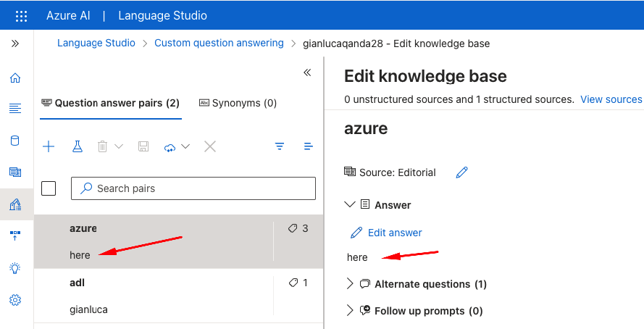Image resolution: width=644 pixels, height=329 pixels.
Task: Switch to Question answer pairs tab
Action: [x=111, y=103]
